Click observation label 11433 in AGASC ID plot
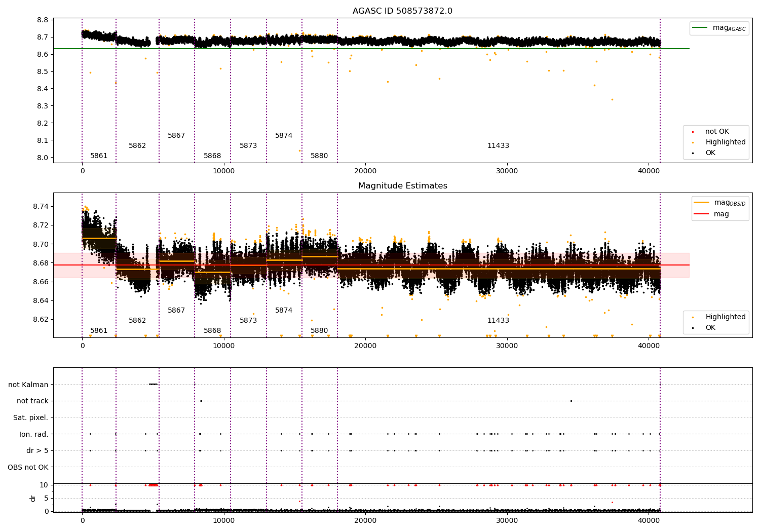The width and height of the screenshot is (760, 532). [498, 146]
